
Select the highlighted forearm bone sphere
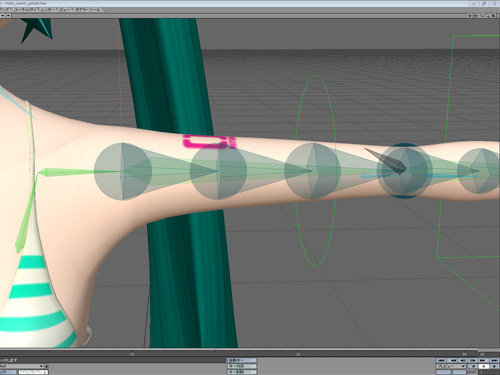pos(405,171)
